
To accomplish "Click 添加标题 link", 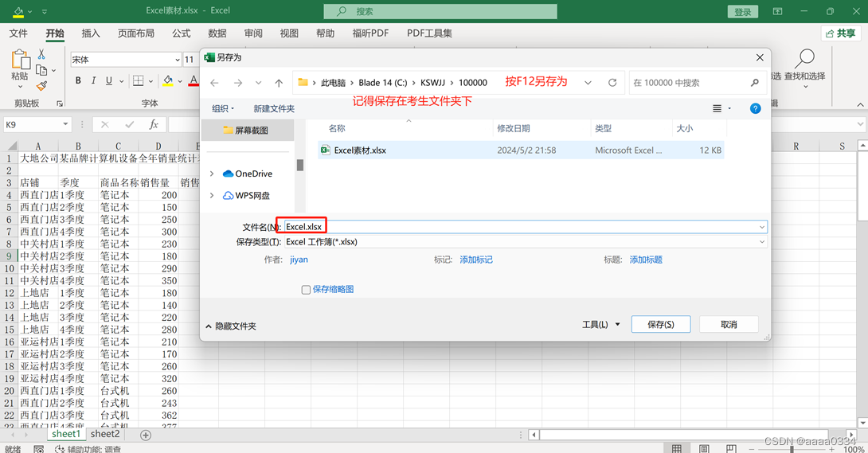I will click(x=646, y=260).
